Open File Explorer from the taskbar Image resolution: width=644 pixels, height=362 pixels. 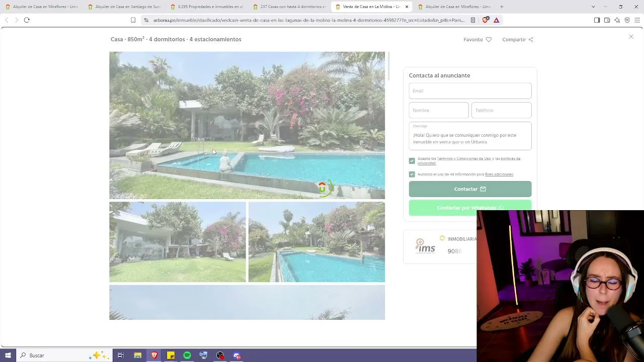[x=137, y=355]
